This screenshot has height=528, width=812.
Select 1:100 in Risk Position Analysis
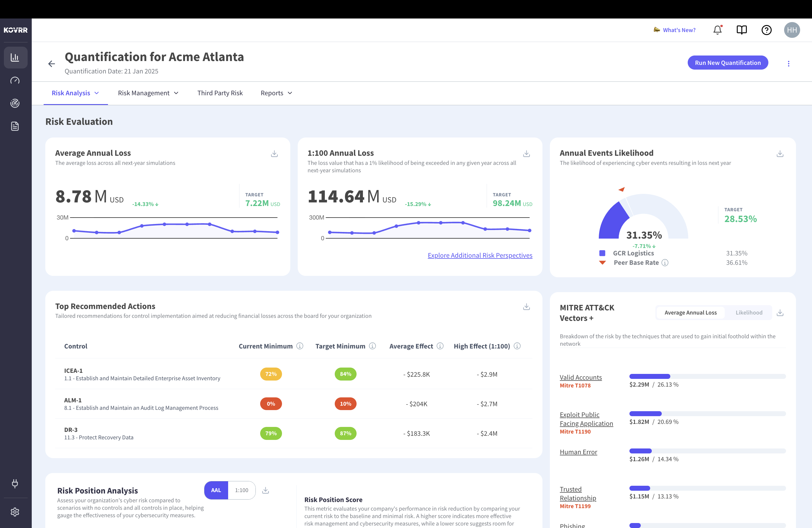(x=242, y=490)
